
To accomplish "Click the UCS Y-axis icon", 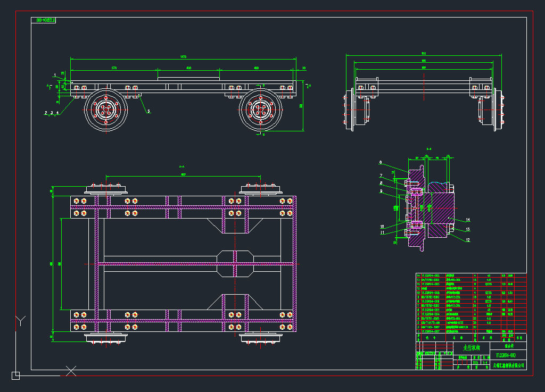I will (x=20, y=320).
